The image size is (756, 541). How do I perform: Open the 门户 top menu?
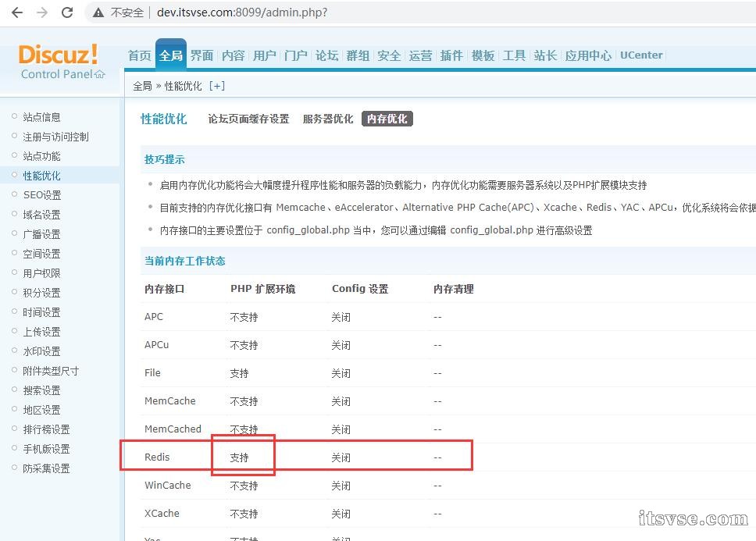click(x=295, y=55)
